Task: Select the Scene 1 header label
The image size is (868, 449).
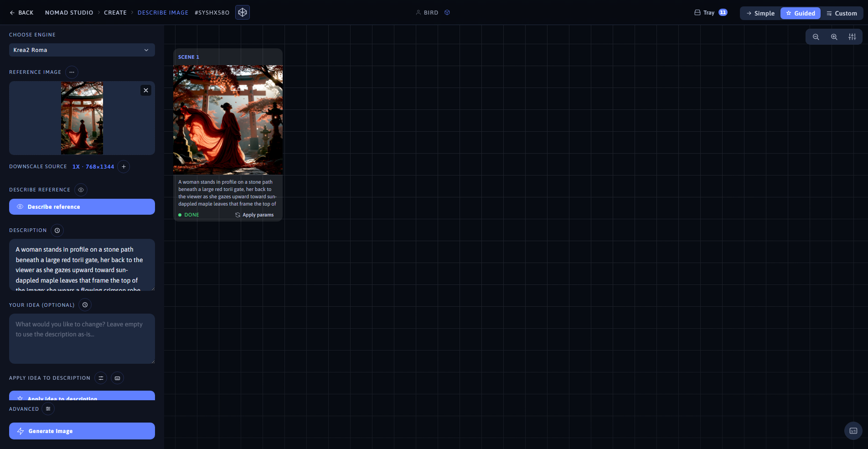Action: 189,57
